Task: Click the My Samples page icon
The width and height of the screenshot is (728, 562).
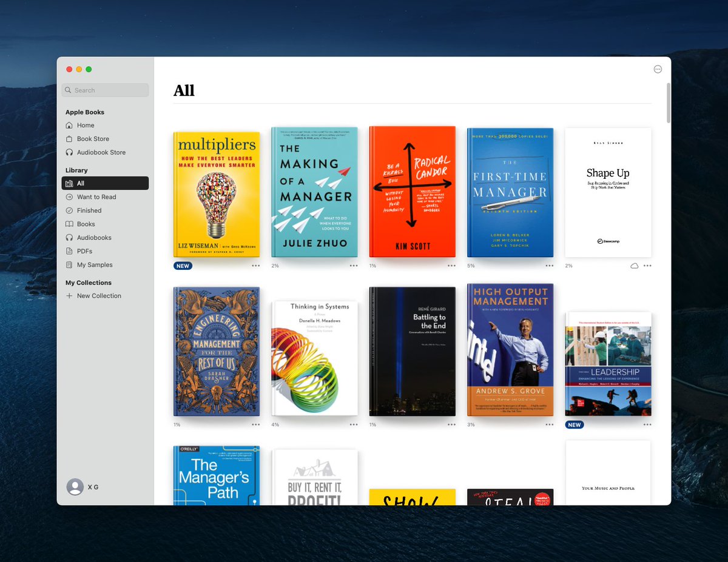Action: [x=69, y=265]
